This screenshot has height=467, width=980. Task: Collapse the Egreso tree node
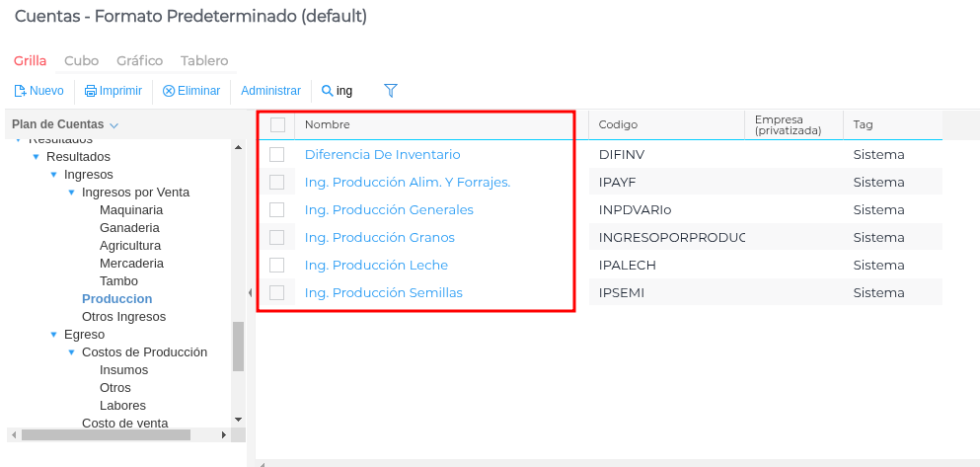pos(54,335)
